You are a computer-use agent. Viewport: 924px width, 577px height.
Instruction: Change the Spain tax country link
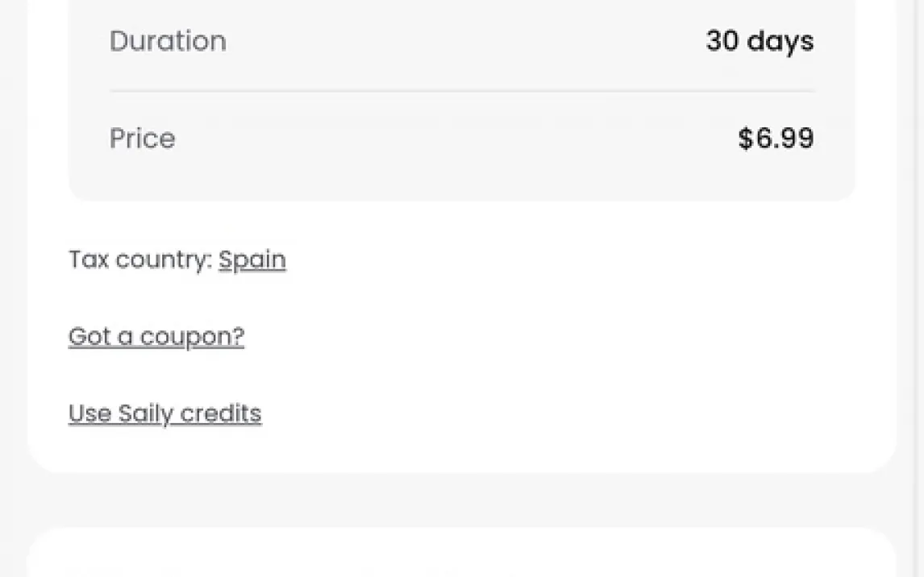252,259
